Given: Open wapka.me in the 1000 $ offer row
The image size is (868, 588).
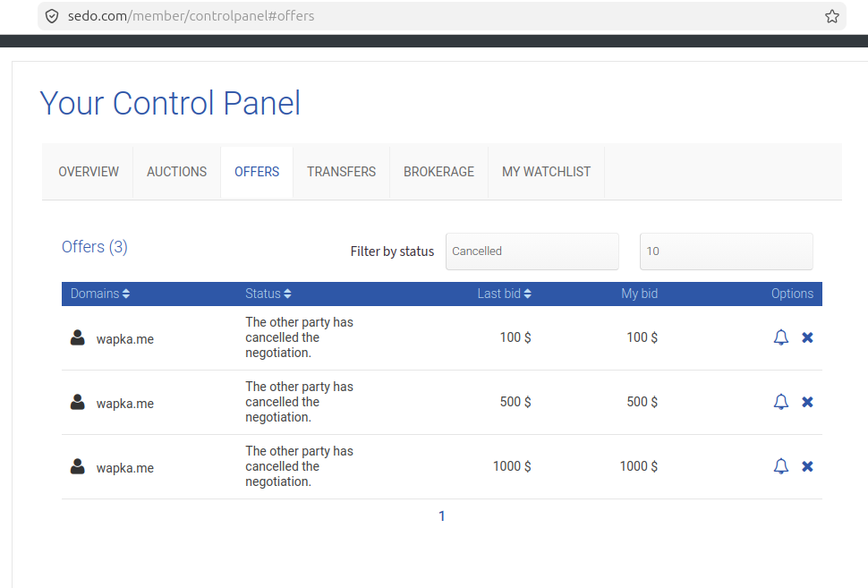Looking at the screenshot, I should [x=125, y=468].
